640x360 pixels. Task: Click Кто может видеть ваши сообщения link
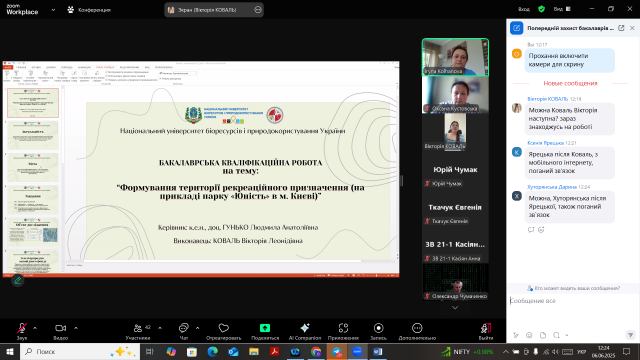573,288
